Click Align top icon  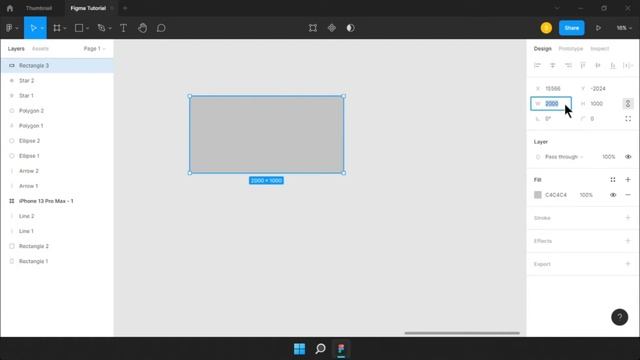[583, 65]
